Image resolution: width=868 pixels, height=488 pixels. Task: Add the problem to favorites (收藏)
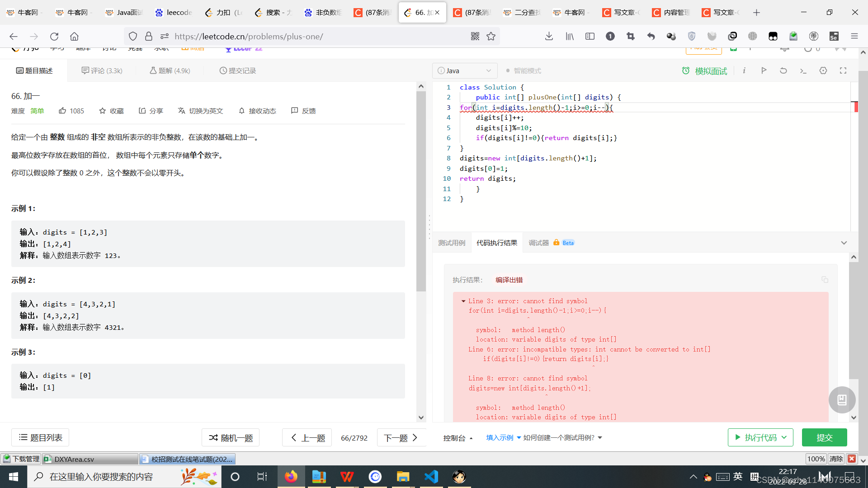[x=111, y=111]
